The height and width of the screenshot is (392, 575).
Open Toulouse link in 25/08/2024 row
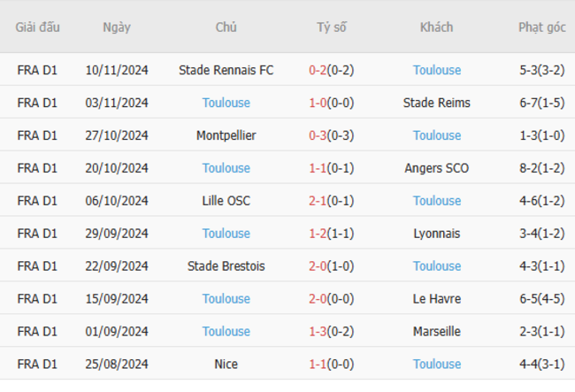click(x=437, y=364)
